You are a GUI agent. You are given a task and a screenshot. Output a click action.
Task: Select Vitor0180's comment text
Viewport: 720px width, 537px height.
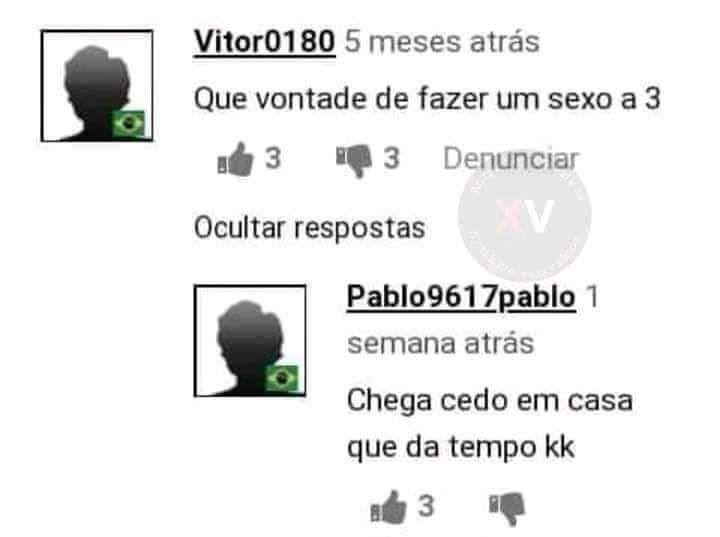point(427,100)
